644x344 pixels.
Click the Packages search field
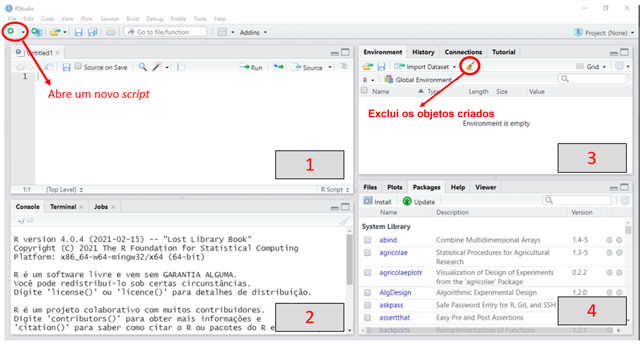click(577, 200)
